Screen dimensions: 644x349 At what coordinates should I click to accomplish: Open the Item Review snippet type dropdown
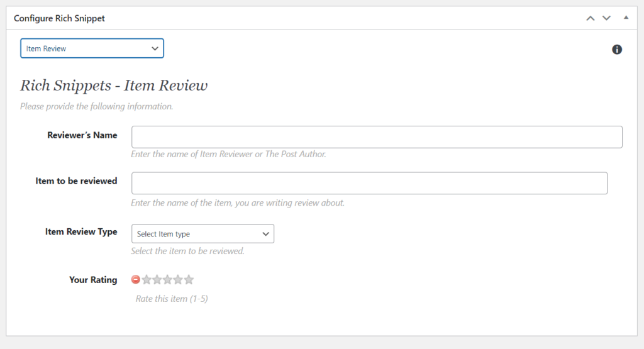[x=92, y=48]
